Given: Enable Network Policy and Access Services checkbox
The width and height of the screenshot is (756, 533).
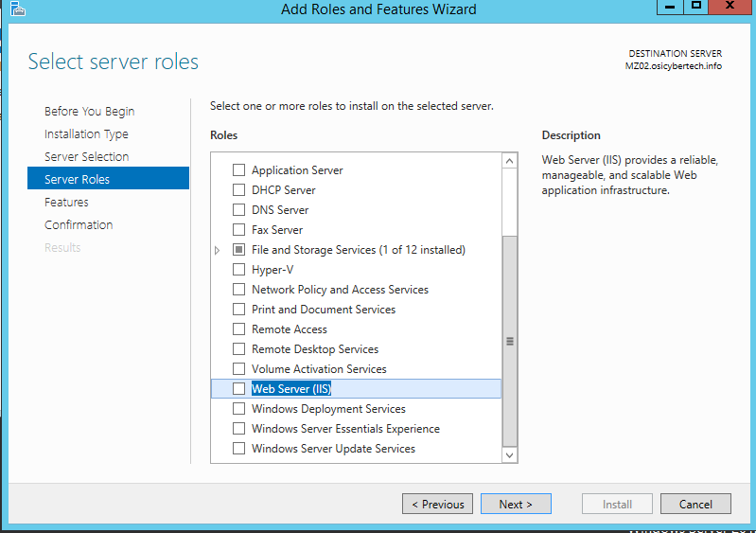Looking at the screenshot, I should 238,289.
